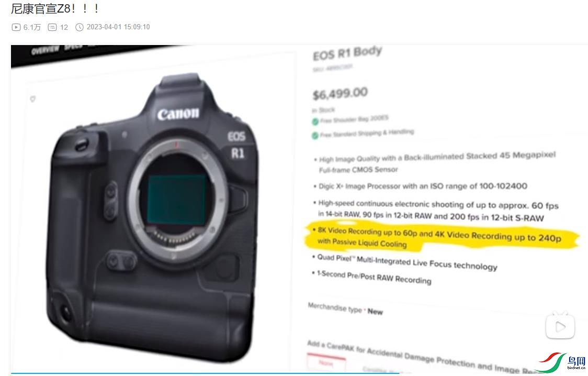Screen dimensions: 588x376
Task: Click the heart favorite icon near camera
Action: [x=32, y=98]
